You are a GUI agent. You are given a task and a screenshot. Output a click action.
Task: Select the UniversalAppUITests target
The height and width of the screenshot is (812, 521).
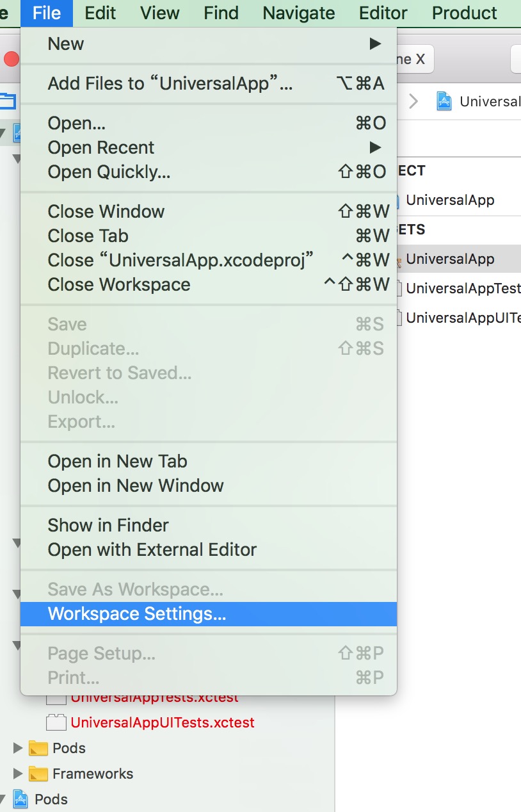tap(463, 318)
